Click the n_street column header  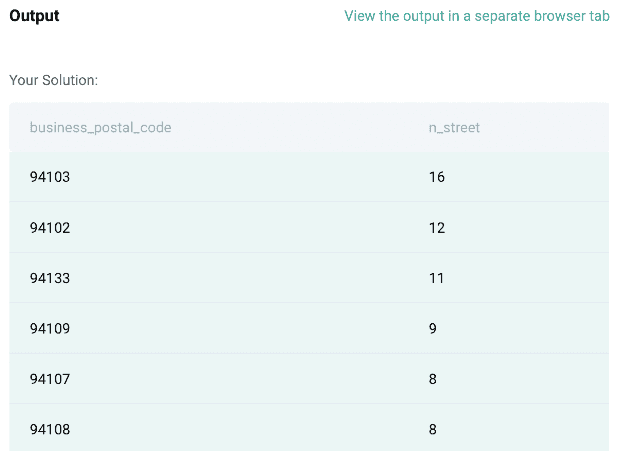point(454,127)
